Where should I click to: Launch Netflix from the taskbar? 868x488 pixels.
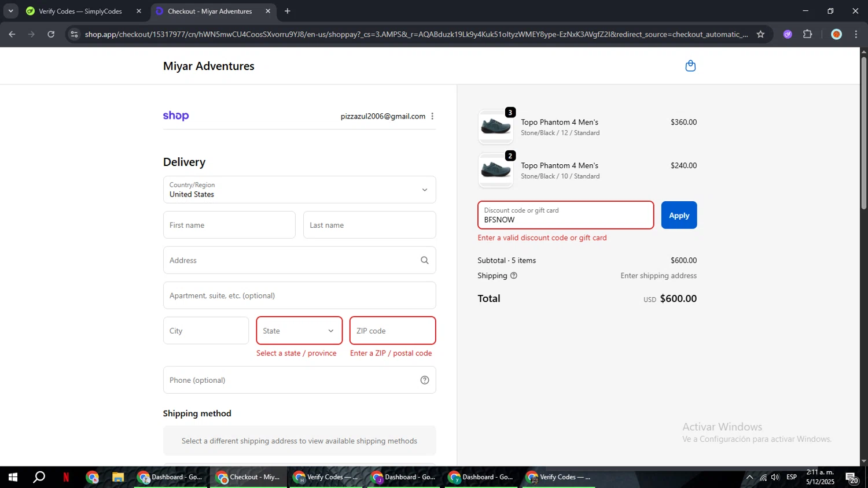click(x=66, y=477)
